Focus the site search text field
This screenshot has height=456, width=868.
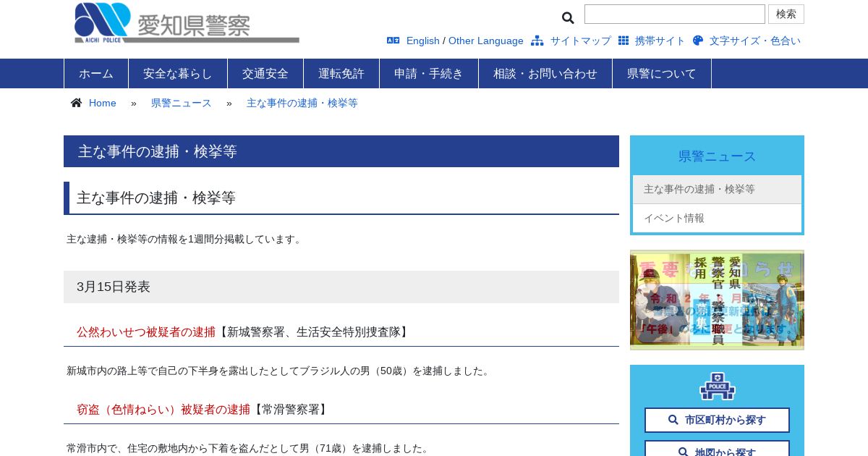point(675,14)
